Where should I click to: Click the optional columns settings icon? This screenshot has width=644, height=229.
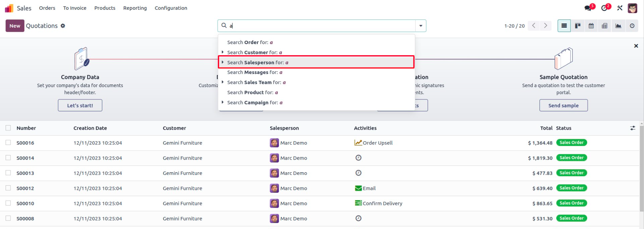[632, 128]
